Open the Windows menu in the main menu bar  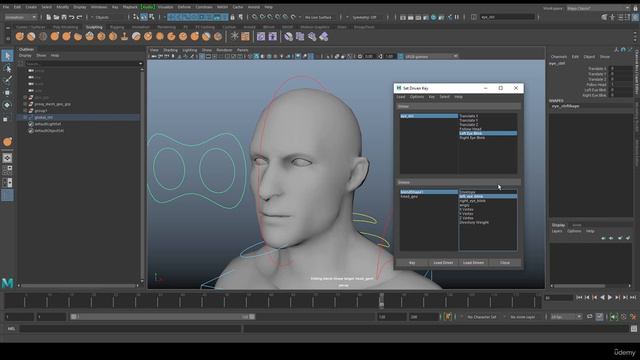[x=99, y=7]
